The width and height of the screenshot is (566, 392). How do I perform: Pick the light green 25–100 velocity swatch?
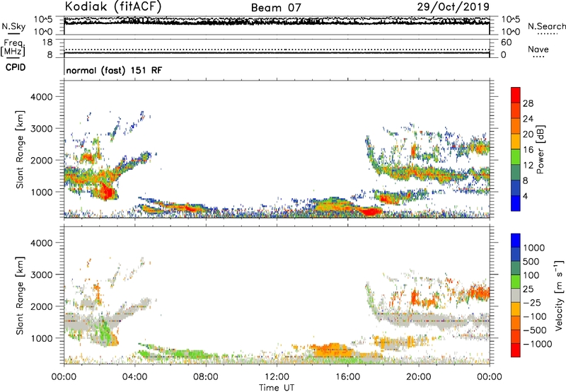(x=516, y=282)
